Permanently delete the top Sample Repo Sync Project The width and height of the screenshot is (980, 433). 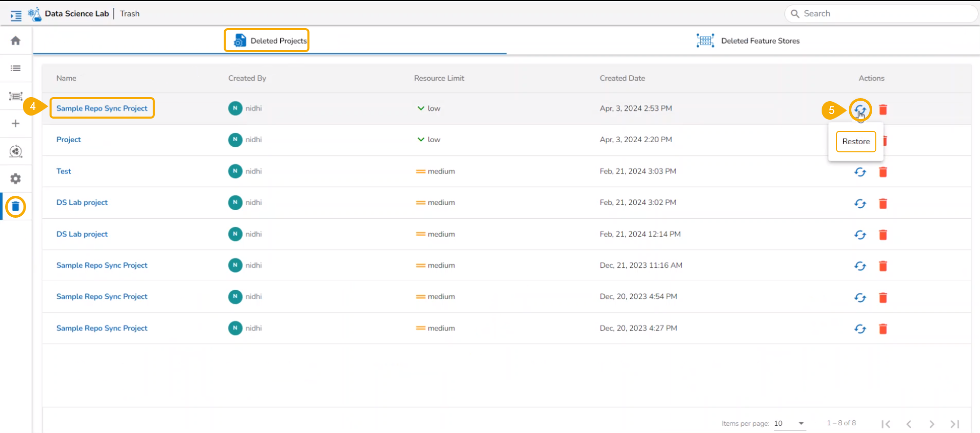[x=883, y=109]
